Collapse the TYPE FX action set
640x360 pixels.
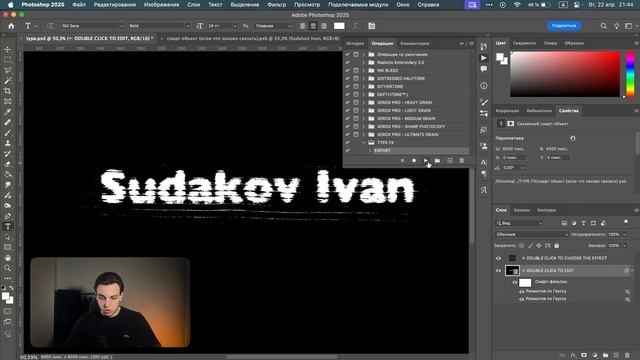click(x=364, y=142)
